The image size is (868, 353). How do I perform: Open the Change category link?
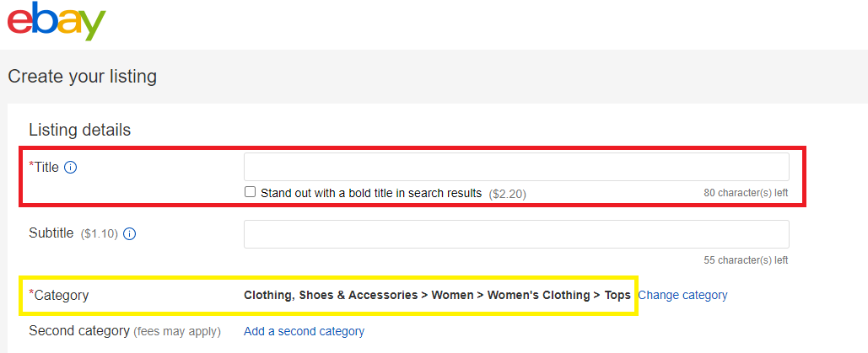[x=682, y=295]
